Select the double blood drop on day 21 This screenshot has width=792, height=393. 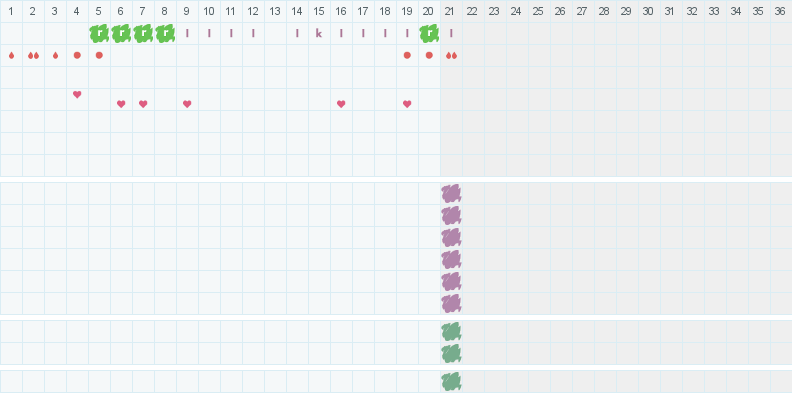pos(452,56)
